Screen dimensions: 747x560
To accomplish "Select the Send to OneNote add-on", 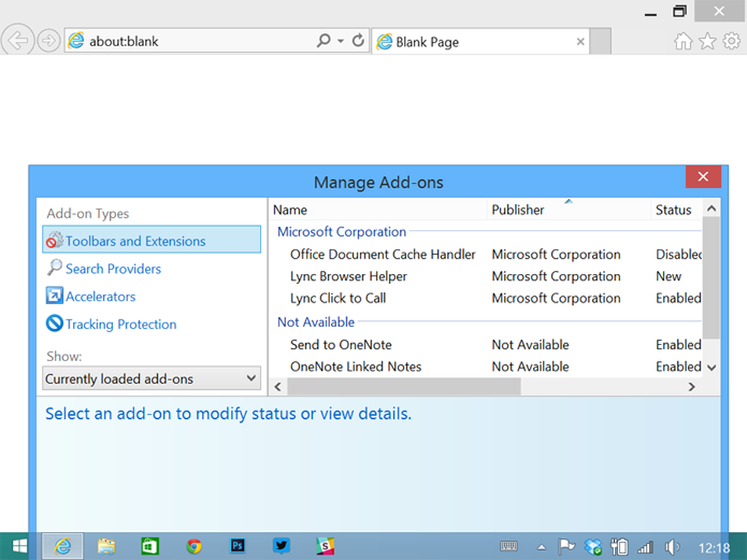I will (341, 344).
